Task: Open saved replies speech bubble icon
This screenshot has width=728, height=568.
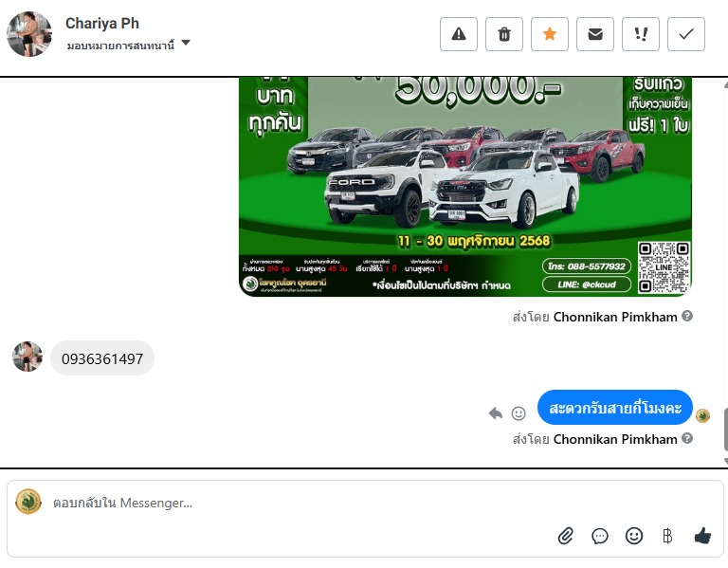Action: tap(599, 536)
